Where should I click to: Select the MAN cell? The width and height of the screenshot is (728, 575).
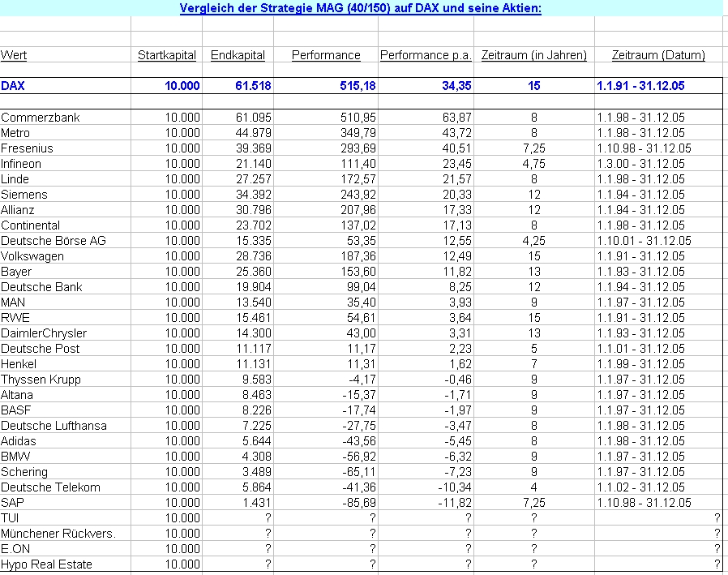pos(13,303)
